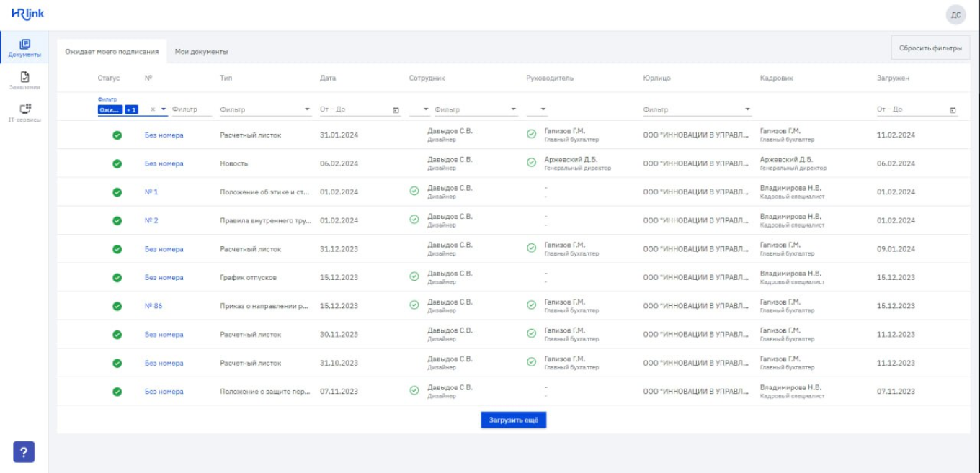Screen dimensions: 980x473
Task: Click the Загрузить ещё button
Action: [513, 420]
